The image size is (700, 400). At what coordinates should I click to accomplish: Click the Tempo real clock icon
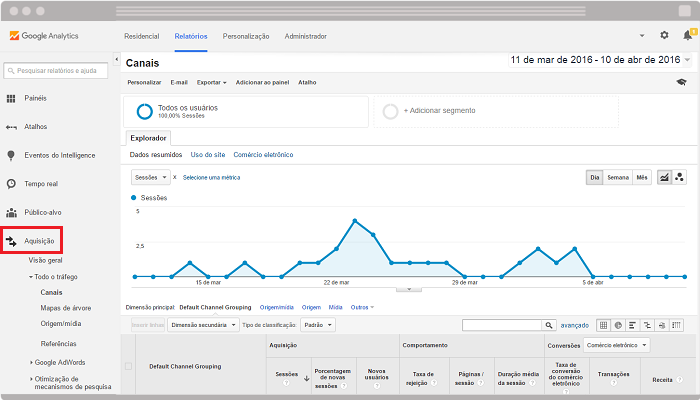point(11,183)
